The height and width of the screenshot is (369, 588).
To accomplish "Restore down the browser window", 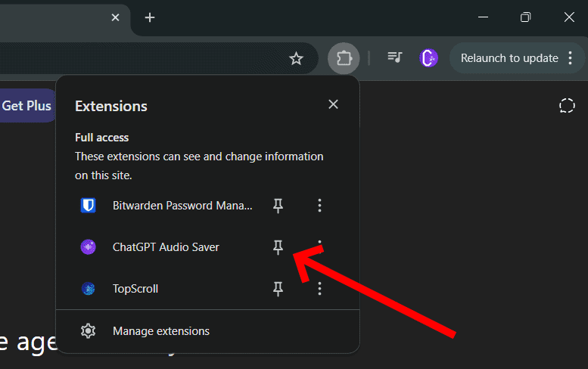I will click(526, 17).
